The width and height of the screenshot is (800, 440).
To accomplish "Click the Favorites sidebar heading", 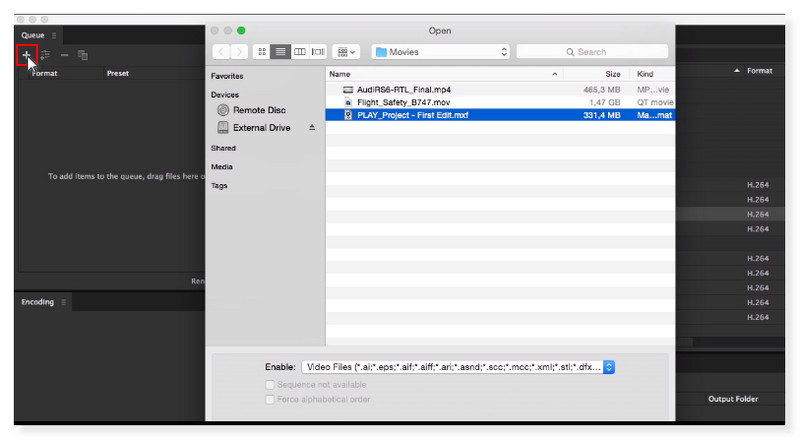I will click(227, 76).
